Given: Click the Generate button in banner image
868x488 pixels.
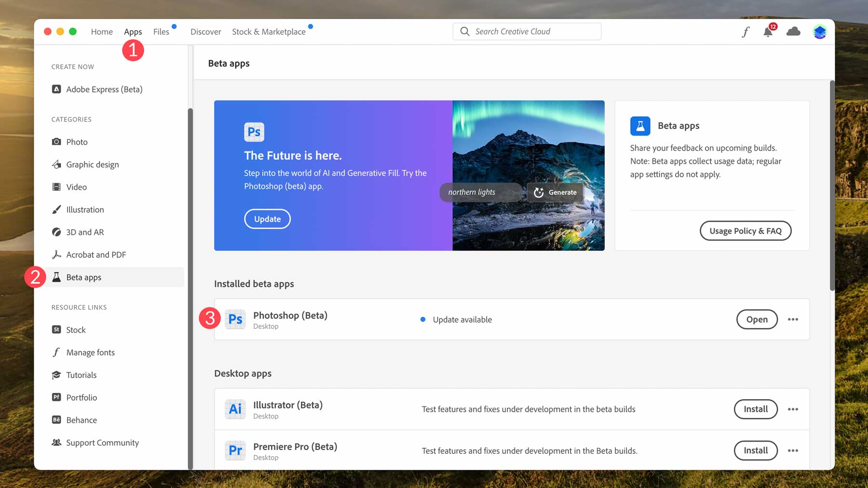Looking at the screenshot, I should point(555,192).
